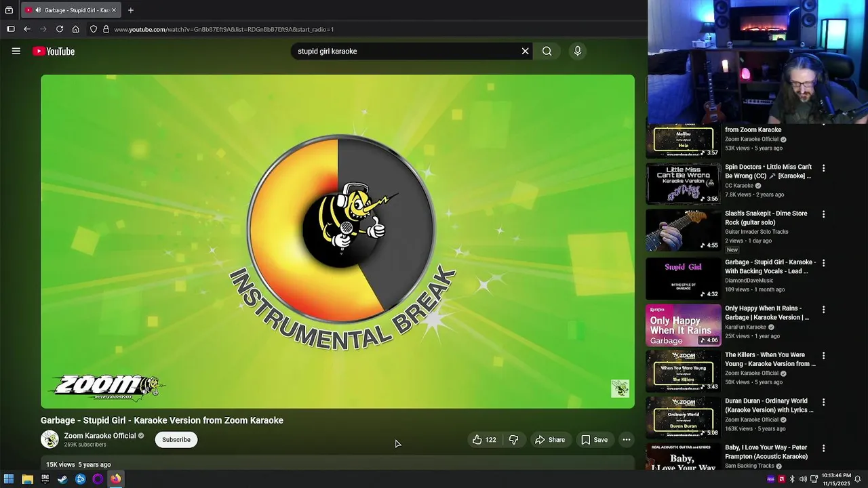This screenshot has width=868, height=488.
Task: Open Zoom Karaoke Official channel avatar
Action: 50,439
